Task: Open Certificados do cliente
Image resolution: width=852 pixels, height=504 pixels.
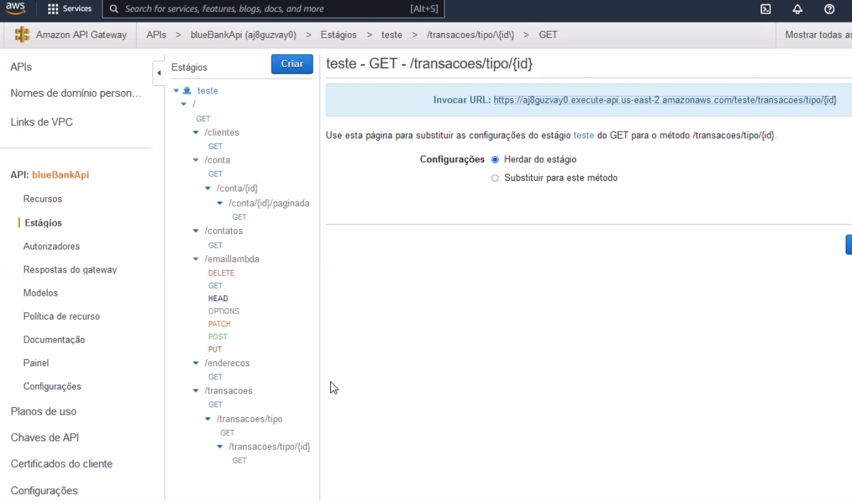Action: [61, 463]
